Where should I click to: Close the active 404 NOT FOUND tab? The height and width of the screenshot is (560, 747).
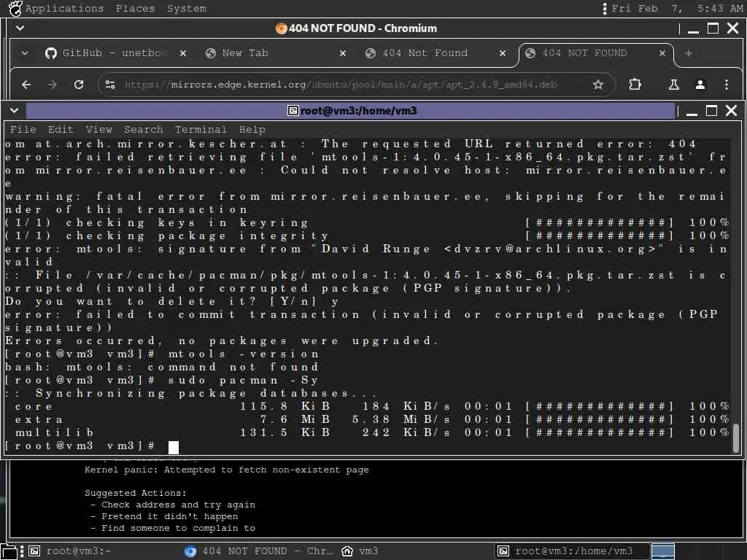[x=662, y=53]
